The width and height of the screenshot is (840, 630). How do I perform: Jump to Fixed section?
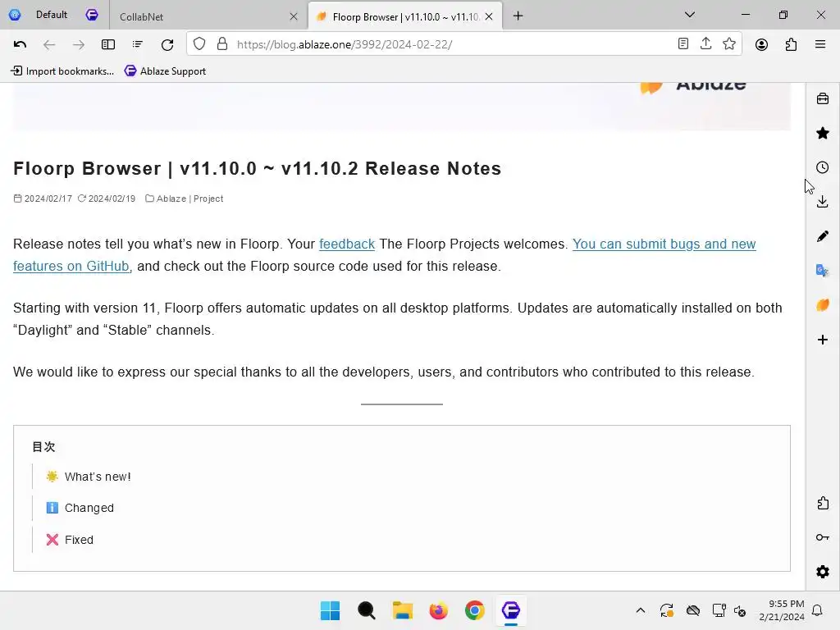(79, 540)
